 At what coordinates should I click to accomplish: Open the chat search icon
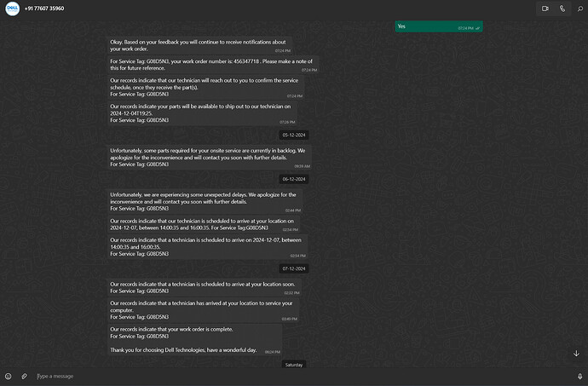click(579, 9)
